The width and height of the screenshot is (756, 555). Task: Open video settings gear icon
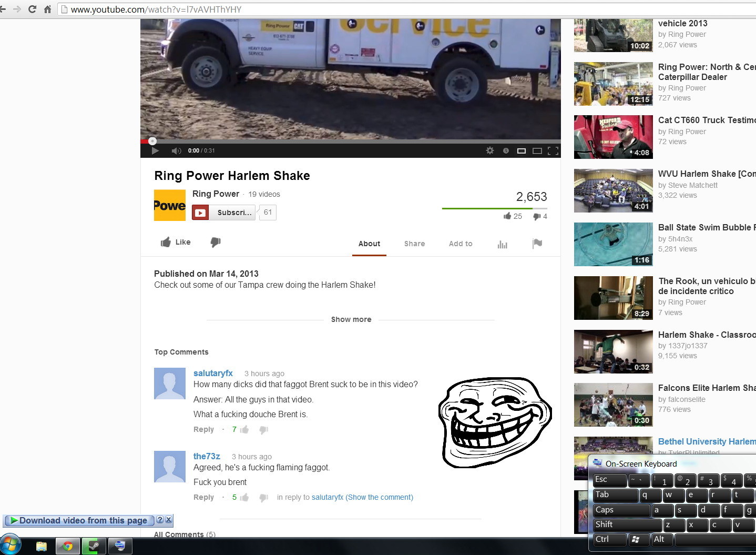point(490,150)
